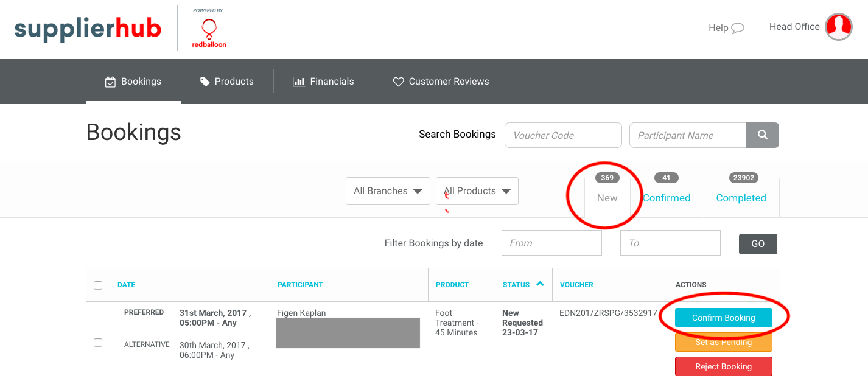Viewport: 868px width, 381px height.
Task: Open Products via the tag icon
Action: coord(205,80)
